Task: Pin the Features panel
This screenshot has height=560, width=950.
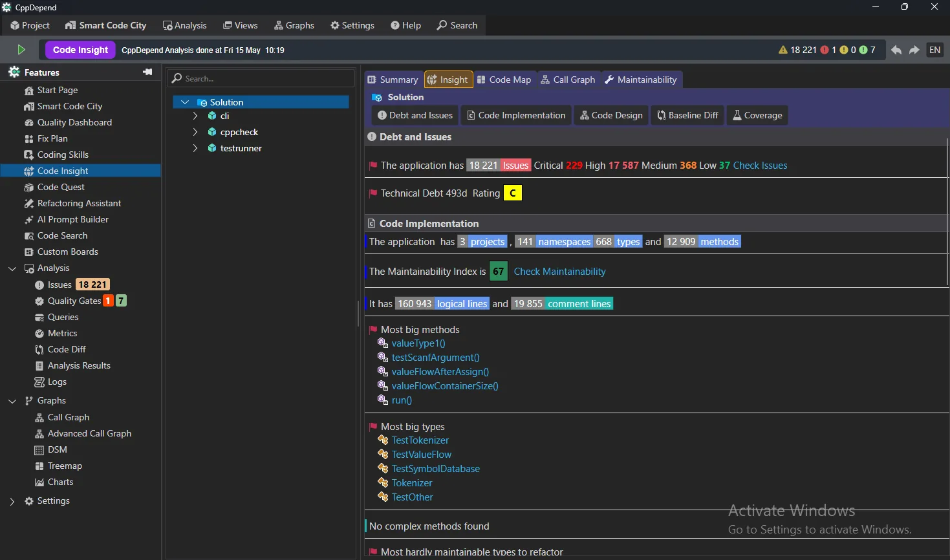Action: click(147, 72)
